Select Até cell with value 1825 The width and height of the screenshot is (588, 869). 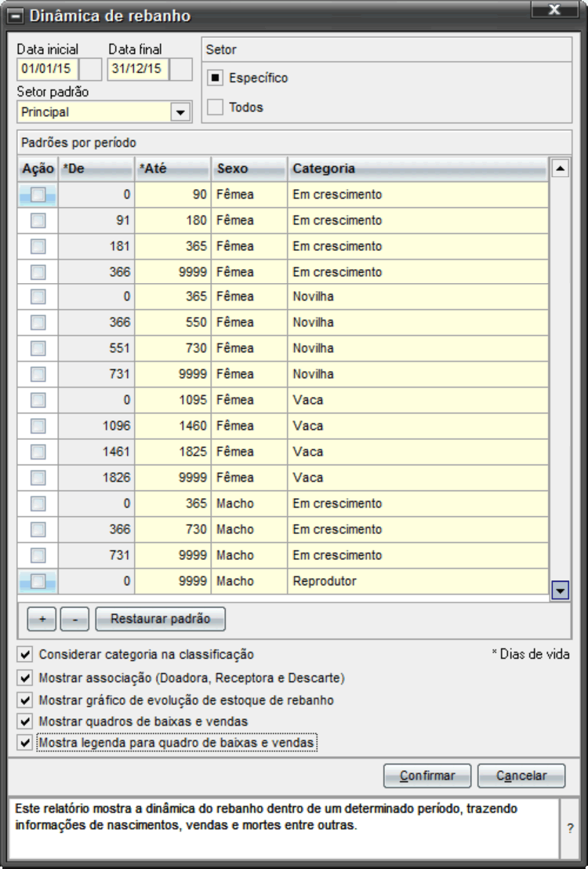coord(173,452)
